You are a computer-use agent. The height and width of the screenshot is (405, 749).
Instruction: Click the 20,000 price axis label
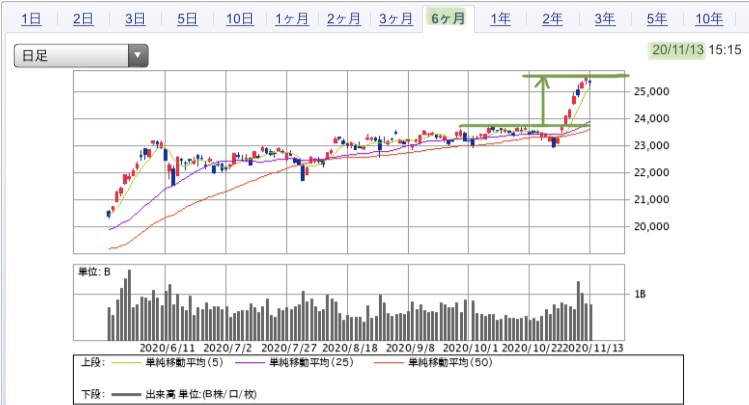(652, 226)
